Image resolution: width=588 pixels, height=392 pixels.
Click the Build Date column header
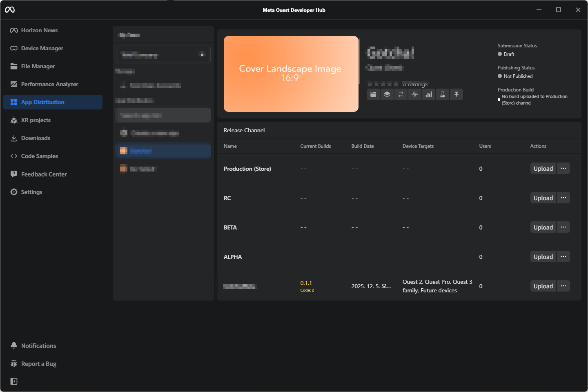point(363,146)
